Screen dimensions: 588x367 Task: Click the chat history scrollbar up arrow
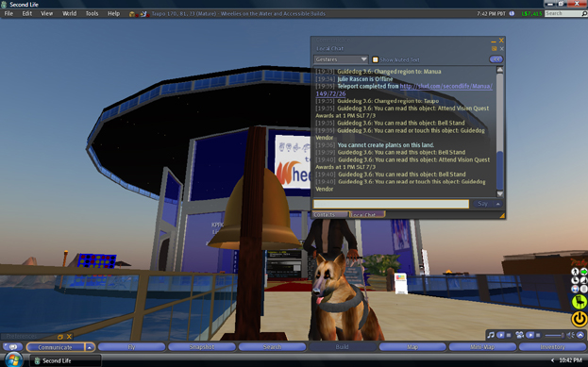[x=499, y=70]
